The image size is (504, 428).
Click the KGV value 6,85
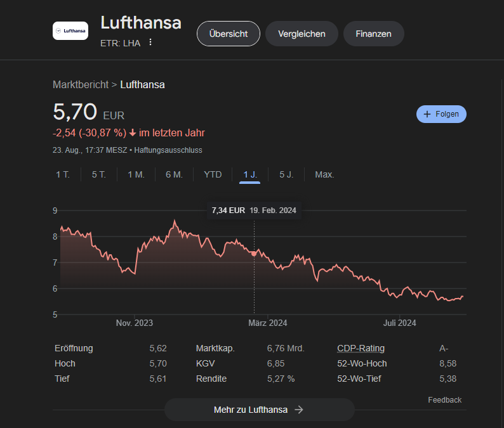tap(275, 363)
